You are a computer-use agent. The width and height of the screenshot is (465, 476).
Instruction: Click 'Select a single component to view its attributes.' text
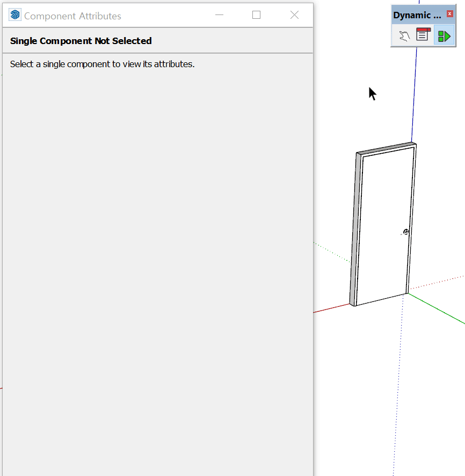102,64
